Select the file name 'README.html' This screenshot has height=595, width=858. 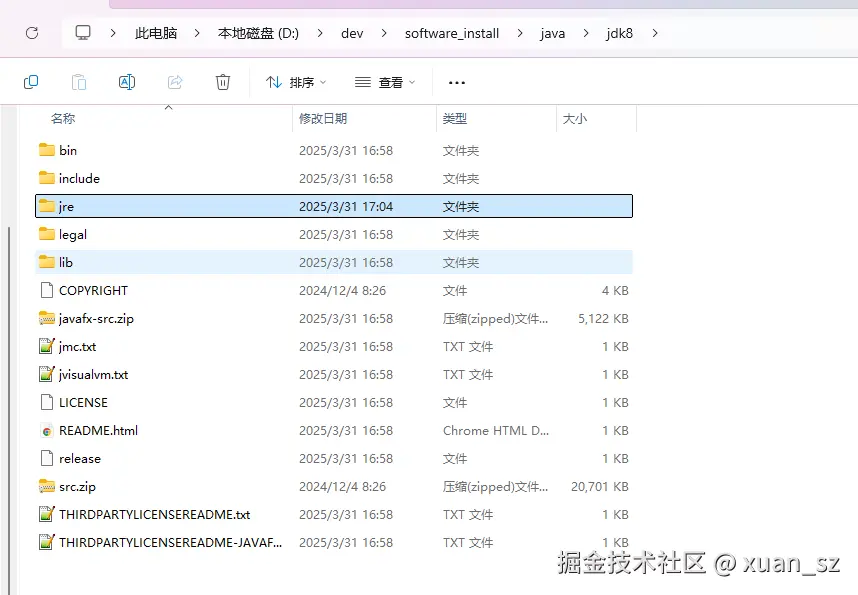click(x=98, y=431)
